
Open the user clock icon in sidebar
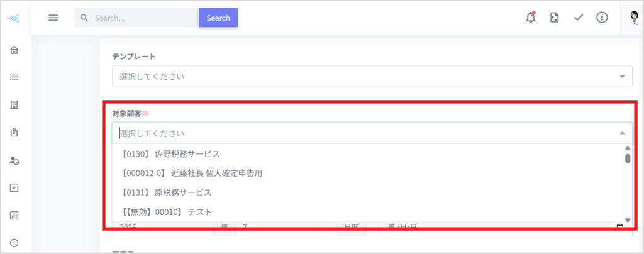tap(14, 161)
